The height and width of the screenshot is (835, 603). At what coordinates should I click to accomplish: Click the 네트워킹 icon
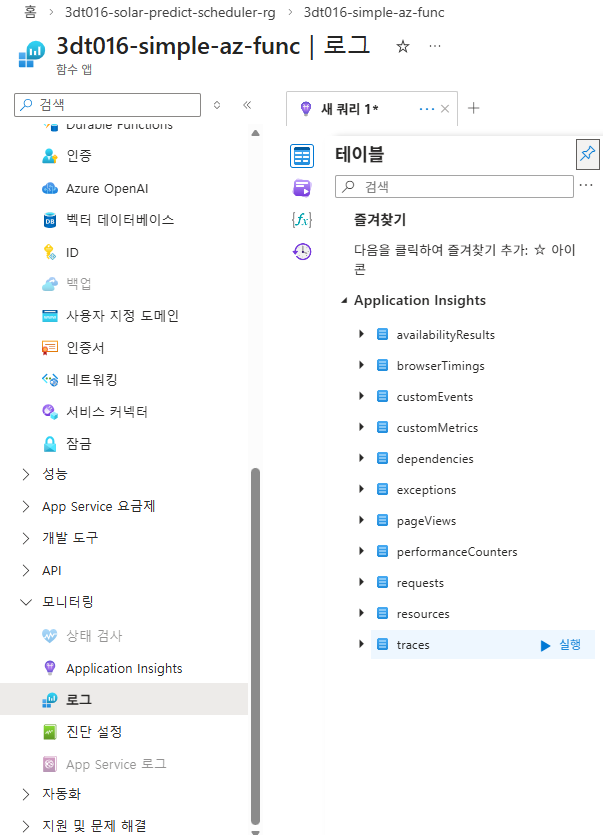point(50,380)
